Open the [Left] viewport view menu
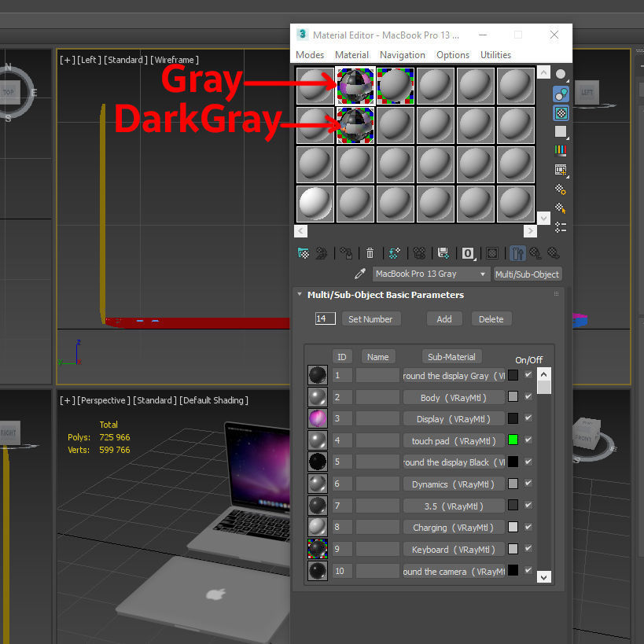The image size is (644, 644). click(89, 60)
